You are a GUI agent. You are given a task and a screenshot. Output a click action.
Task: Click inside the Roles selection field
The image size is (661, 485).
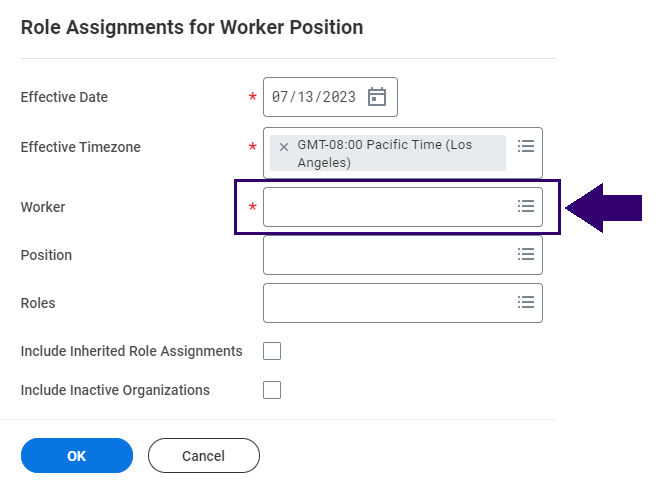click(403, 303)
